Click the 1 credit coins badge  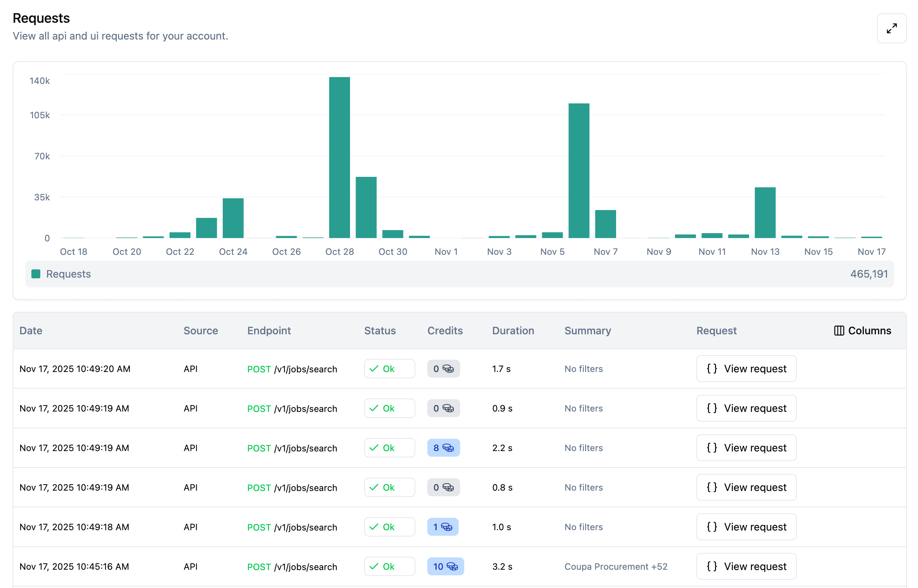tap(443, 527)
